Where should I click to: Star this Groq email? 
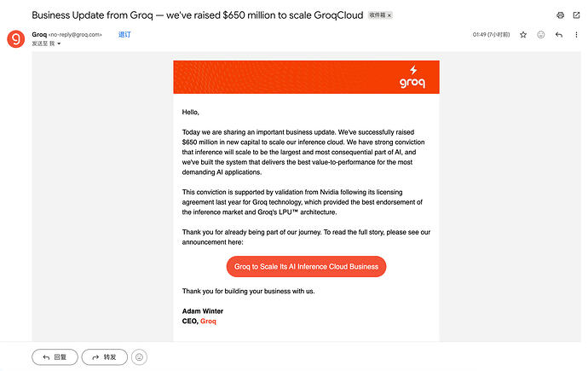[523, 35]
